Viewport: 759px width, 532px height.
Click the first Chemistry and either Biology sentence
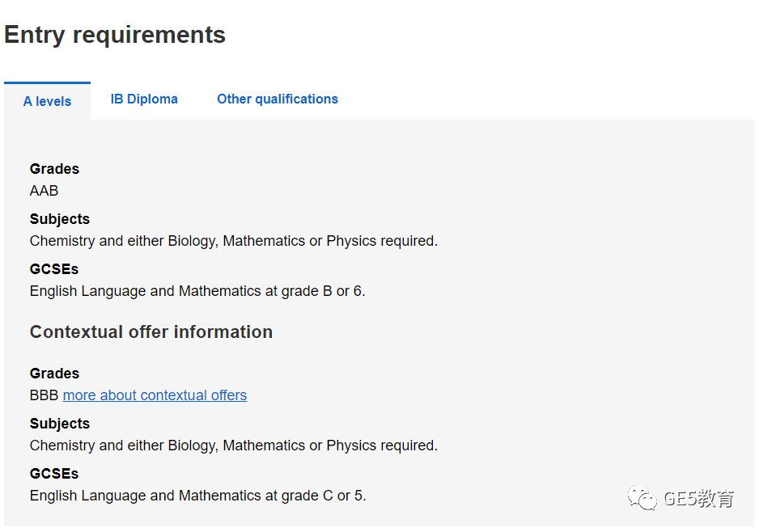(x=234, y=241)
